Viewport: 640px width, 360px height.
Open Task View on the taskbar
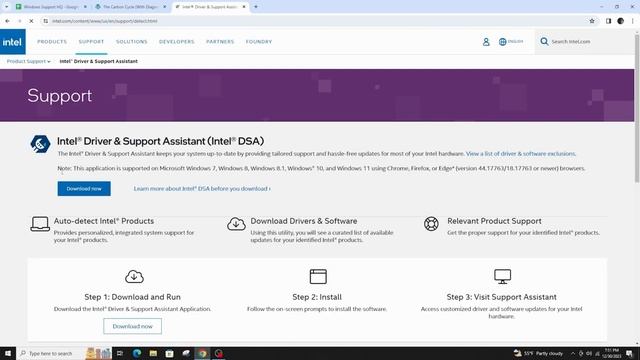pos(120,353)
